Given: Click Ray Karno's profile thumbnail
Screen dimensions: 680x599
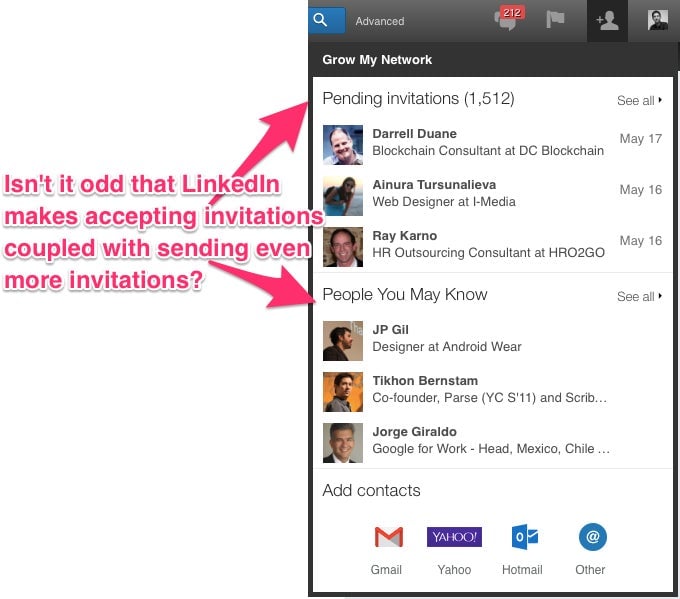Looking at the screenshot, I should (343, 246).
